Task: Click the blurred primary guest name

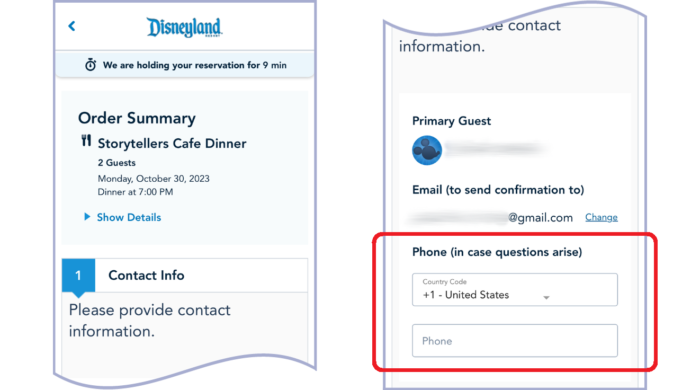Action: (x=495, y=149)
